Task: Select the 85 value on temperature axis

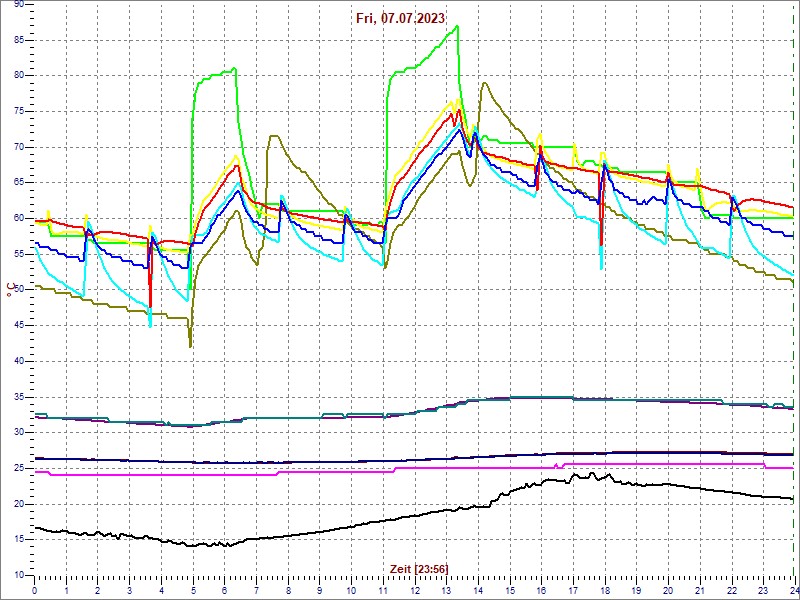Action: coord(18,40)
